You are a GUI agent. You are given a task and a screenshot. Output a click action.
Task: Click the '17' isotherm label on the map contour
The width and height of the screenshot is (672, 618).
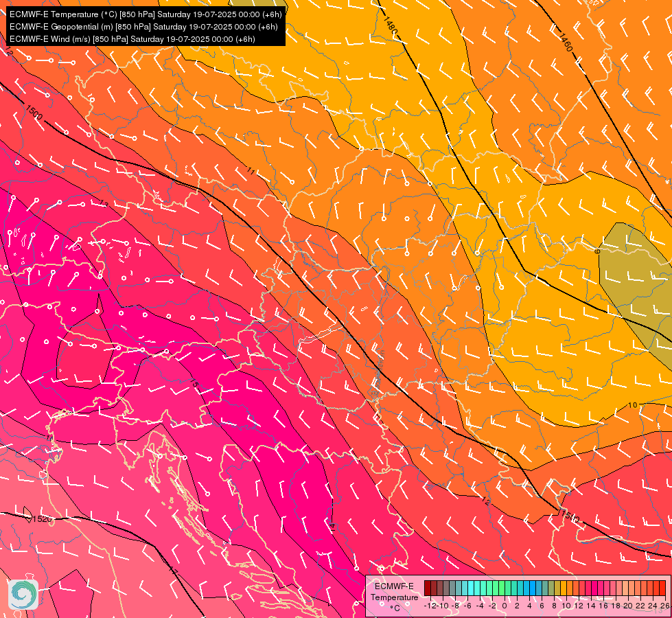tap(173, 571)
